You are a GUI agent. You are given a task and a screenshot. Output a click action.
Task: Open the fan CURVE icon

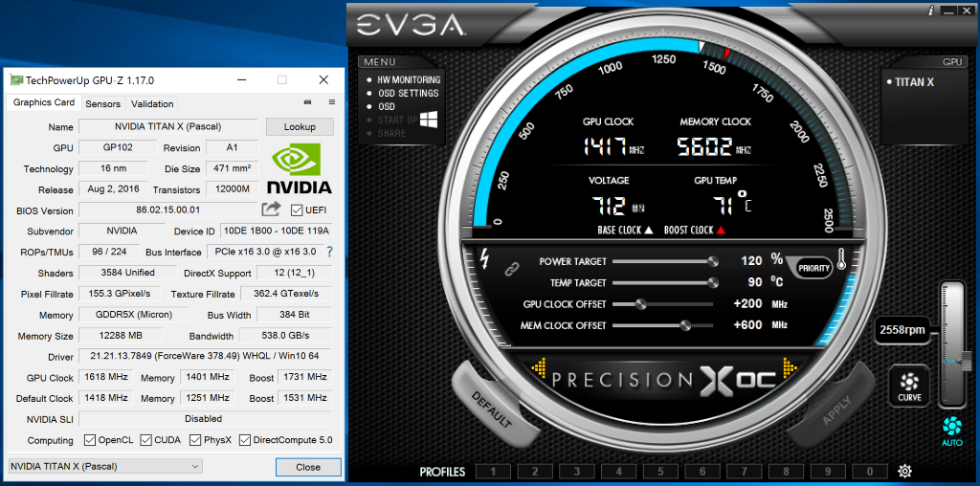(x=909, y=386)
